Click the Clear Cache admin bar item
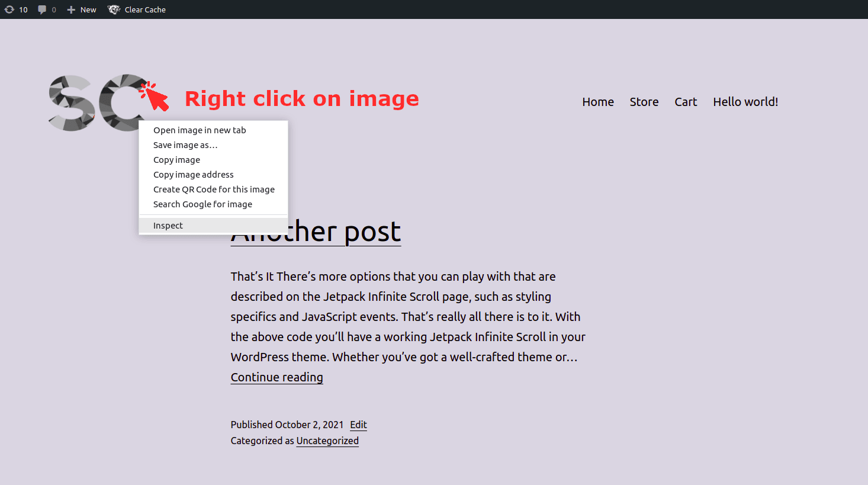The width and height of the screenshot is (868, 485). click(137, 9)
